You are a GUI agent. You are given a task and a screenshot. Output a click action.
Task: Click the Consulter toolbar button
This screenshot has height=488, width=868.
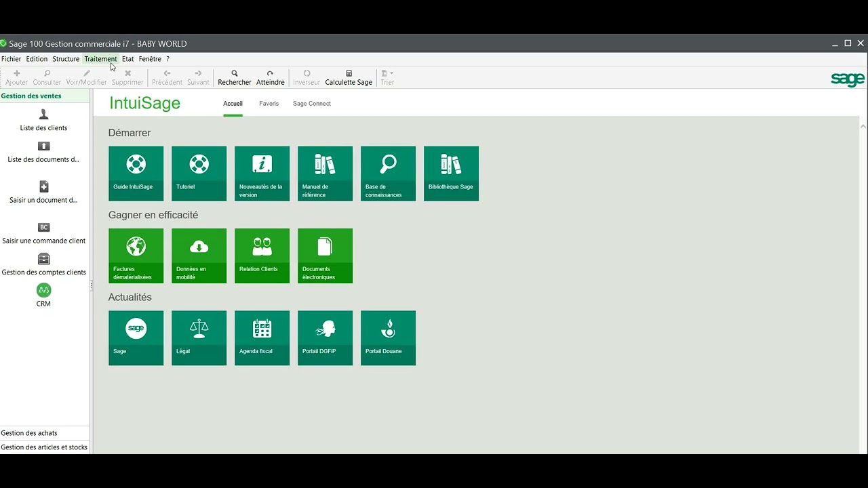47,77
